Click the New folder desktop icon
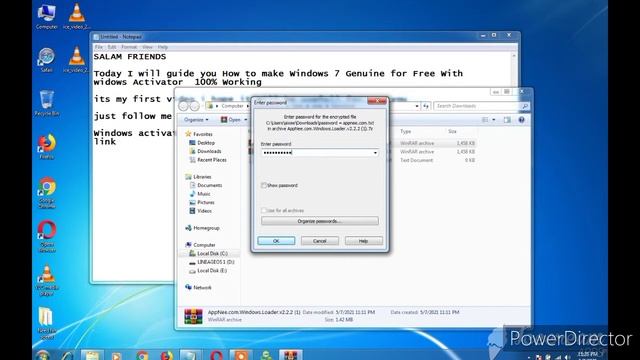640x360 pixels. pos(46,322)
